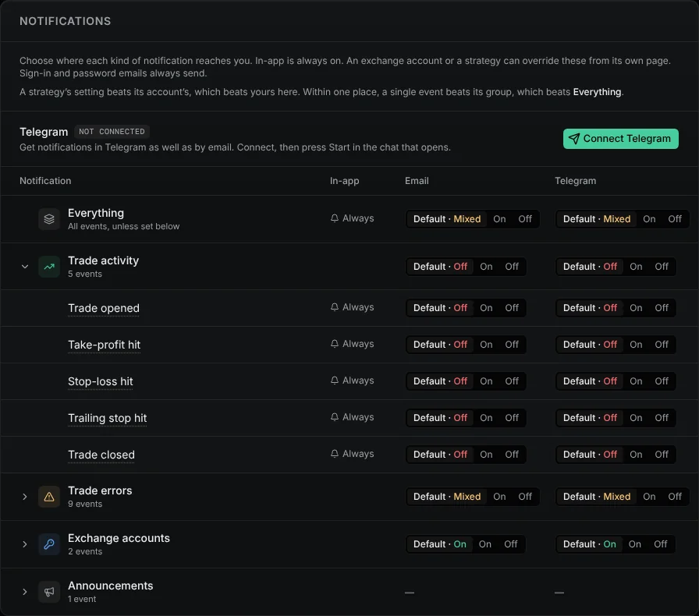
Task: Click the Trailing stop hit label
Action: [107, 418]
